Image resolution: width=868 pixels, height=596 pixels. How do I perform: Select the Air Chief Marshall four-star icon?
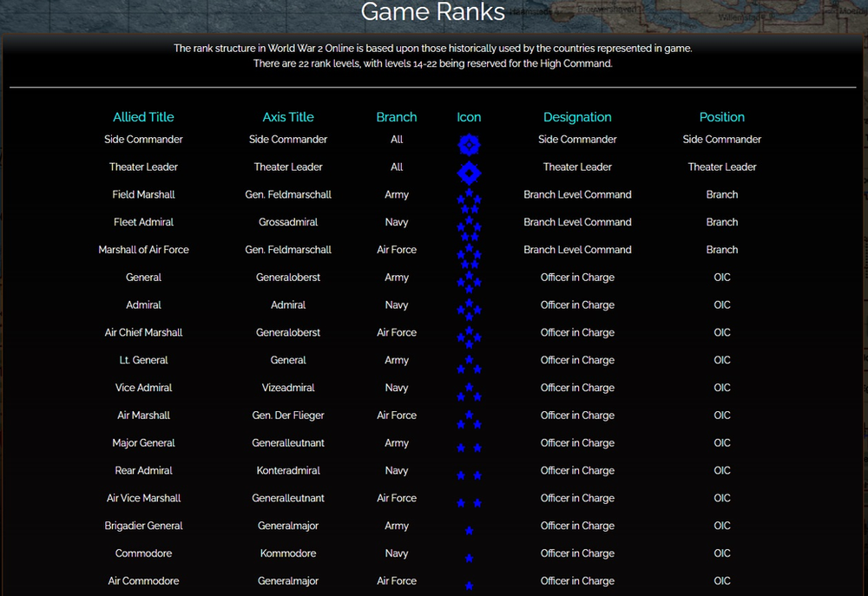coord(469,337)
